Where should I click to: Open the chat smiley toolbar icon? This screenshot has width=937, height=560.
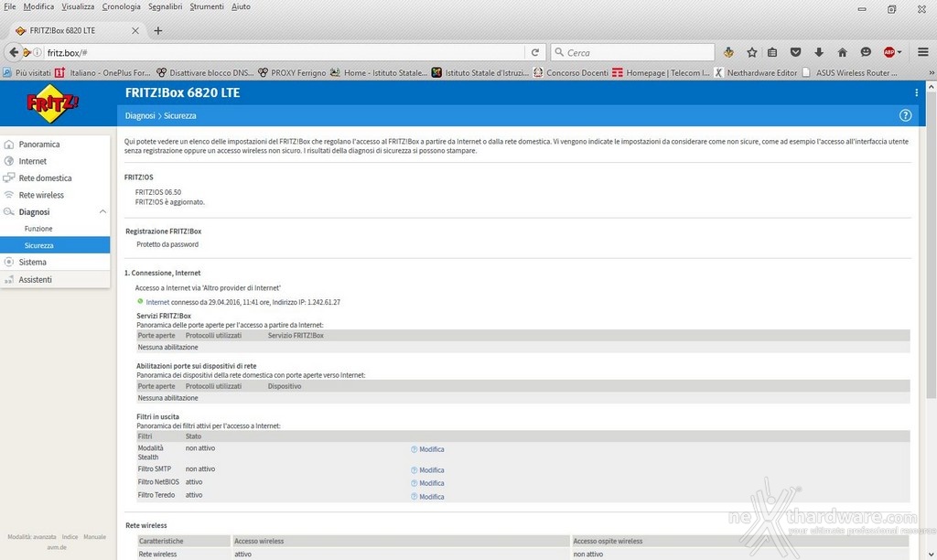pos(866,52)
